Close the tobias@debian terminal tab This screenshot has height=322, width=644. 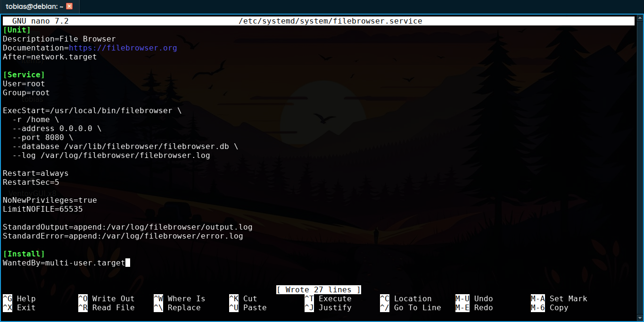coord(69,6)
